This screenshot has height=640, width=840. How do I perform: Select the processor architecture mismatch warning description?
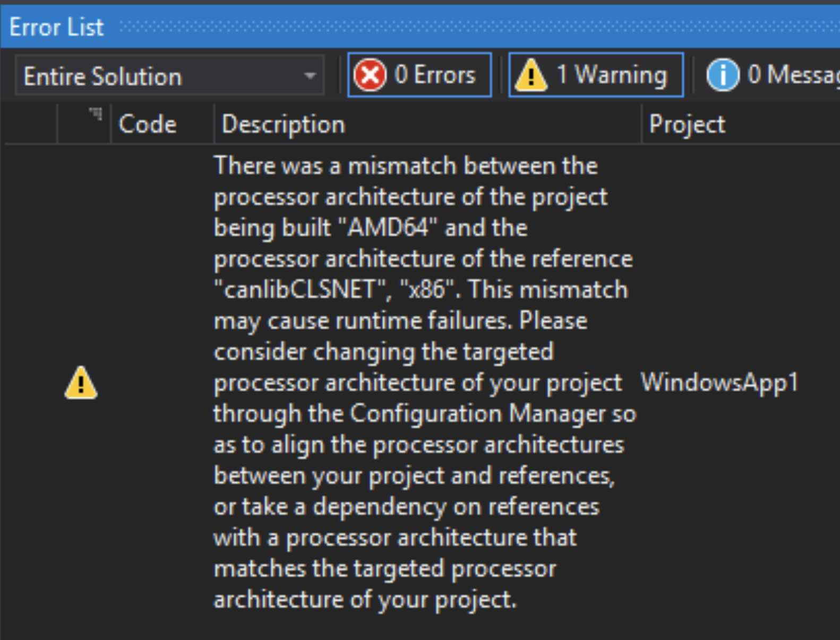pyautogui.click(x=424, y=383)
